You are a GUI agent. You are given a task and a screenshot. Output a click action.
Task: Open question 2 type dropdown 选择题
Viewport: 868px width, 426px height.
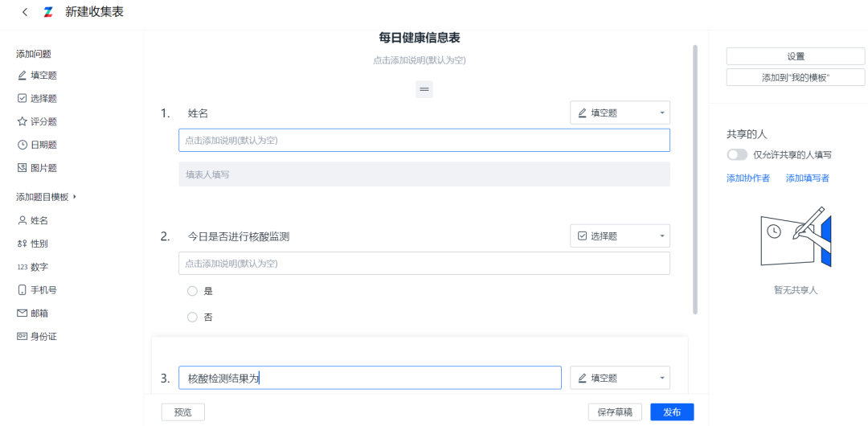[620, 236]
